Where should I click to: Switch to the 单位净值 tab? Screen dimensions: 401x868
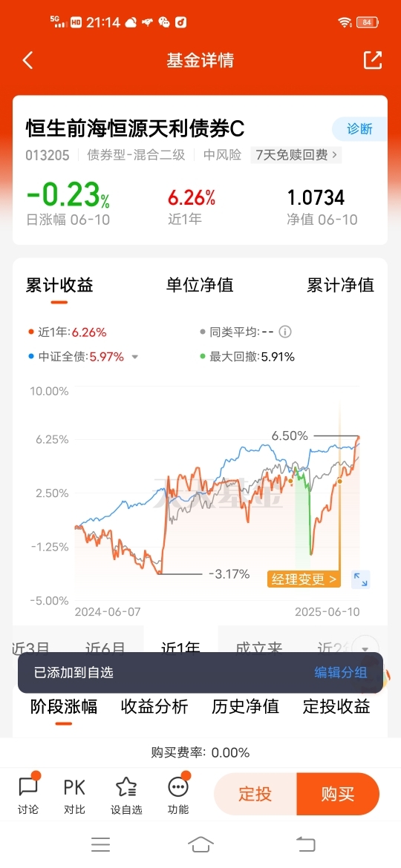point(200,285)
